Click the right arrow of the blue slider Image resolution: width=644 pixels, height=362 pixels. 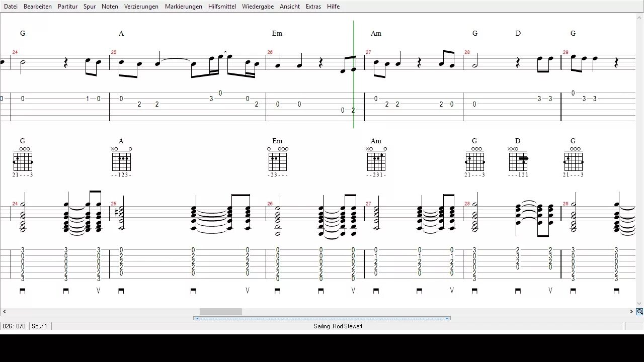[x=447, y=318]
